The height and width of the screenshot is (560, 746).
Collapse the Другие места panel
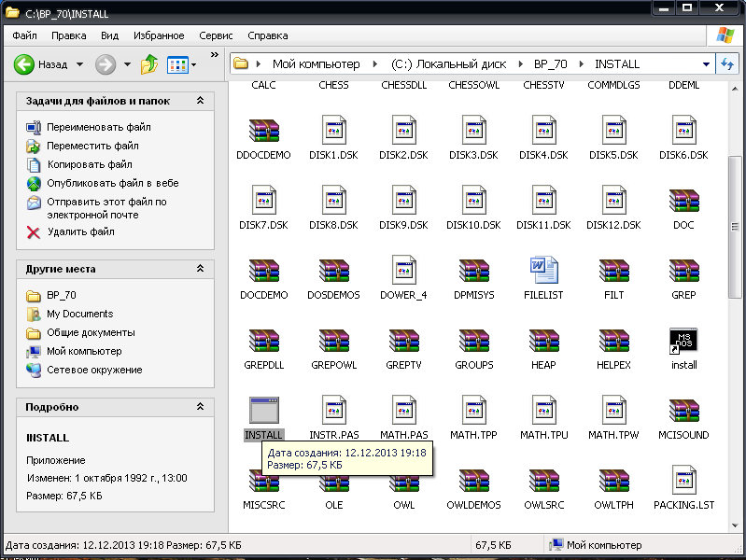201,269
